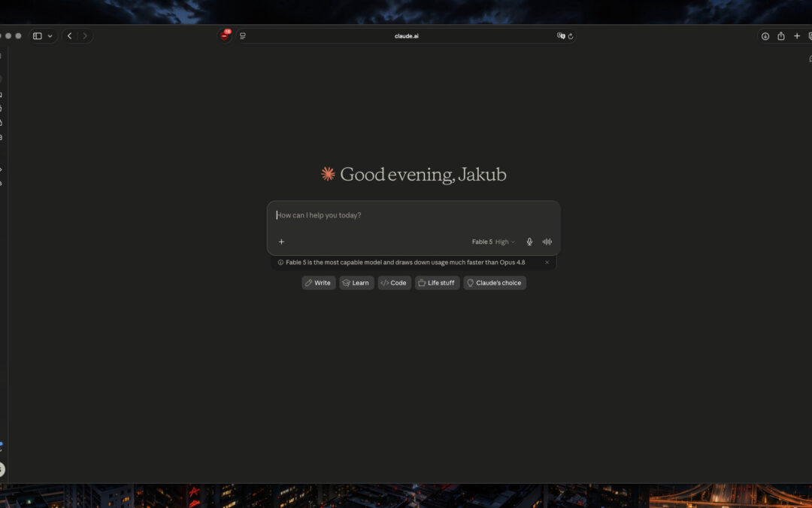Choose the Code suggestion chip
The height and width of the screenshot is (508, 812).
pos(394,282)
